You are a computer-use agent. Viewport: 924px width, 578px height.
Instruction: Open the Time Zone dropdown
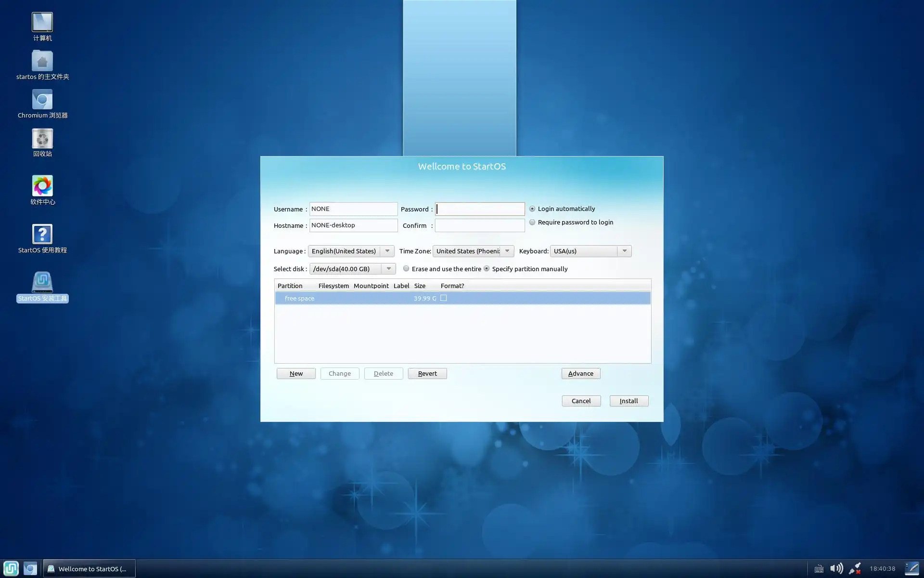(507, 251)
